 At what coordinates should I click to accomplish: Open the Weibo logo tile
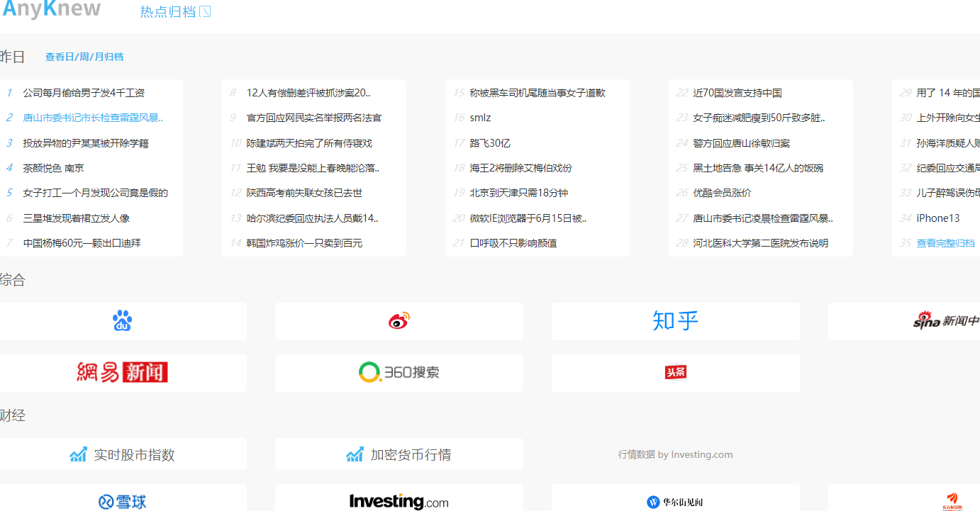[399, 321]
